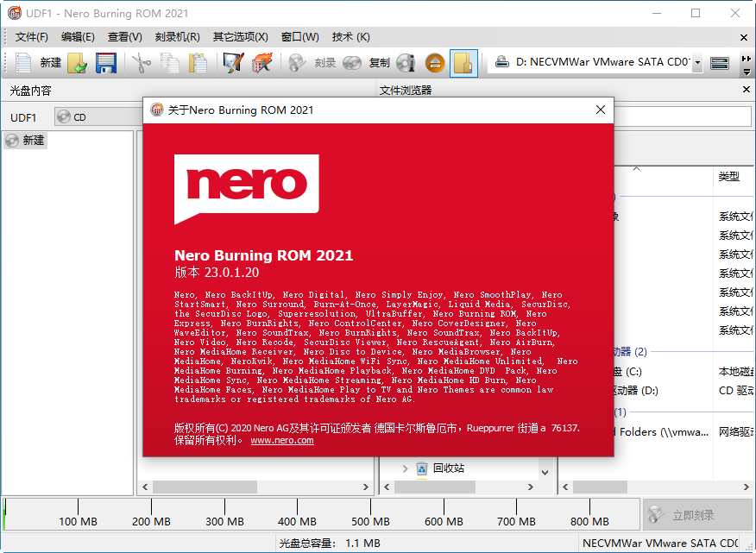Click the 700 MB marker on capacity bar
Screen dimensions: 756x553
(516, 522)
